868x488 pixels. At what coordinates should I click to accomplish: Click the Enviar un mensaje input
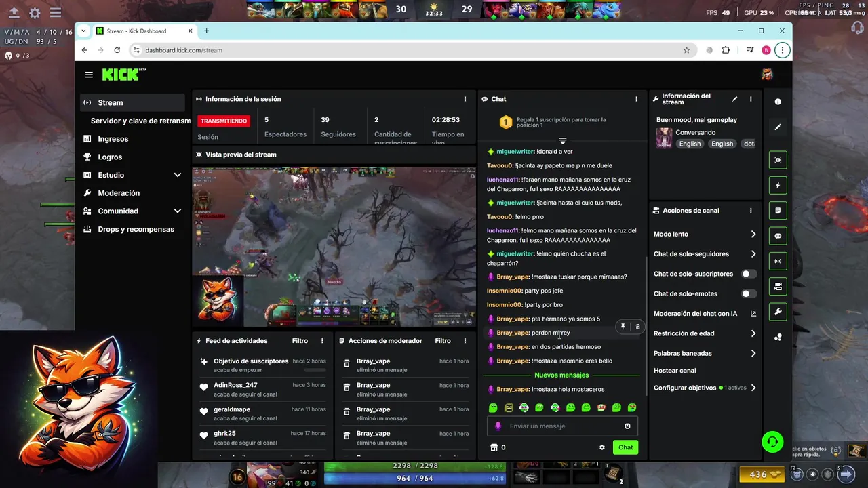562,426
